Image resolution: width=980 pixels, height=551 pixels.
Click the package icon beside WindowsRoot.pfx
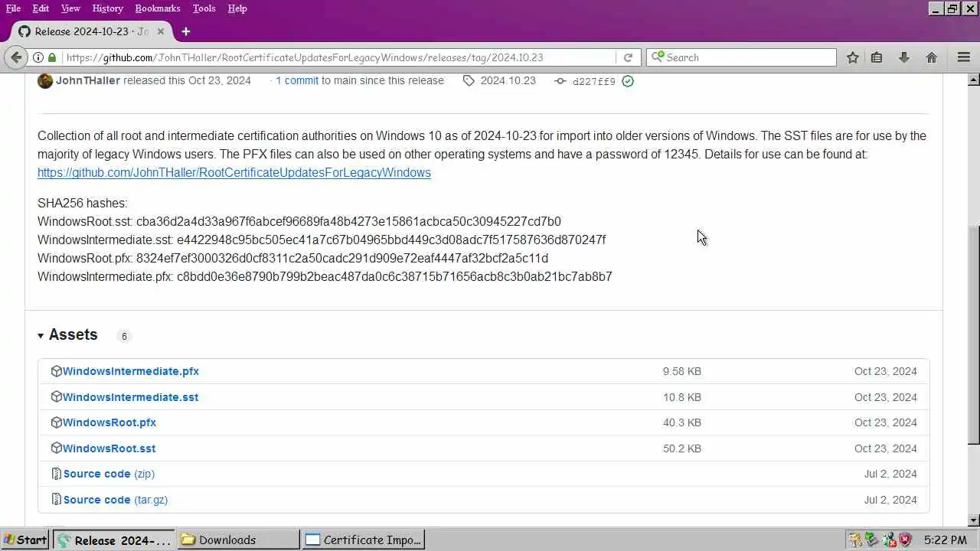click(x=56, y=422)
